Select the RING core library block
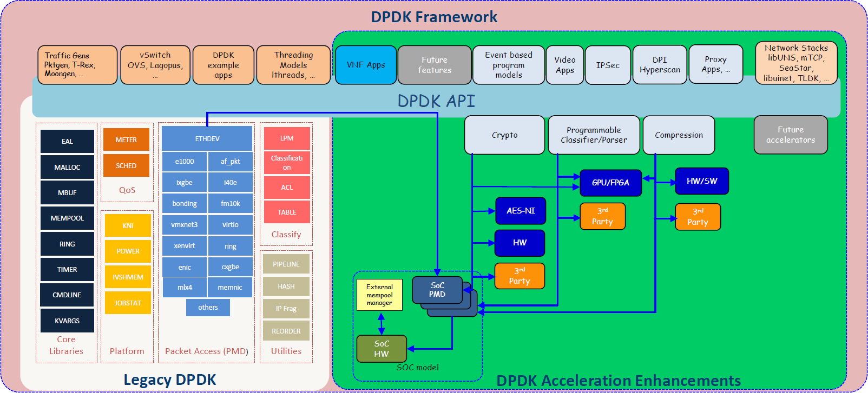868x393 pixels. [67, 244]
